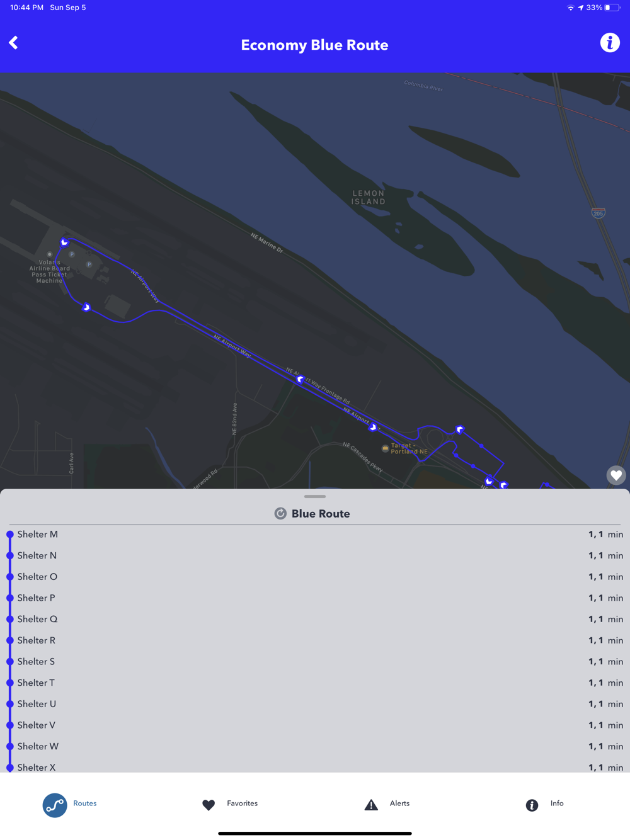Screen dimensions: 630x840
Task: Select Shelter T stop
Action: pos(315,683)
